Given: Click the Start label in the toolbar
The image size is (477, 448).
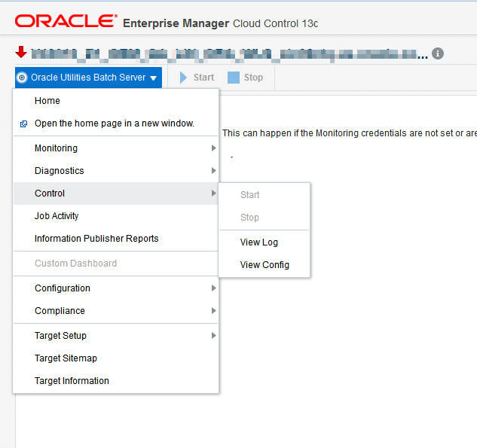Looking at the screenshot, I should pos(203,78).
